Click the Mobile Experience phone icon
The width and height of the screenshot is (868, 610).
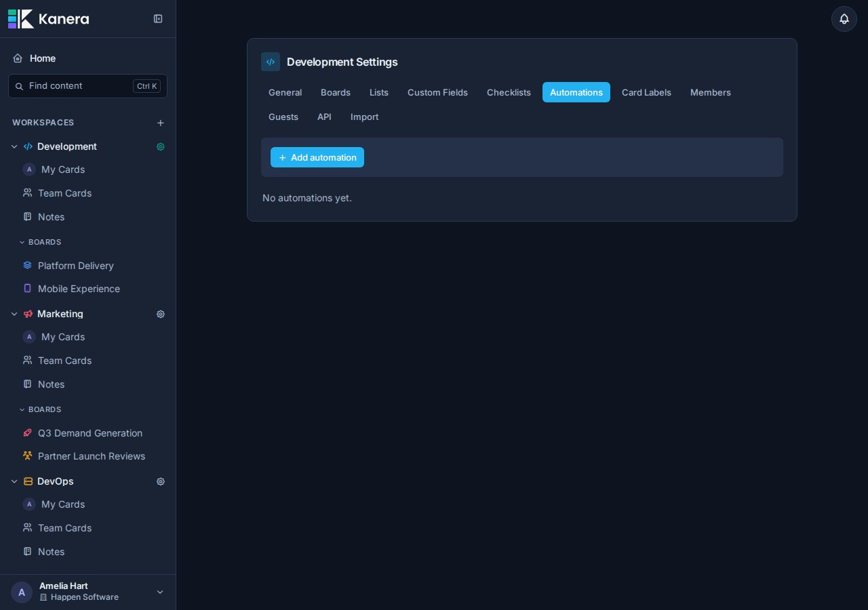tap(27, 289)
